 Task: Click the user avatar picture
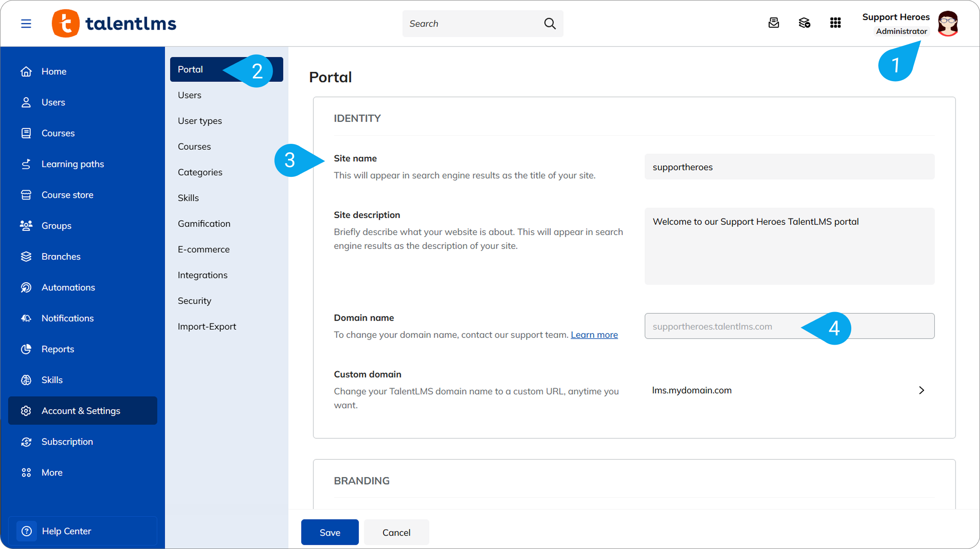pos(948,24)
